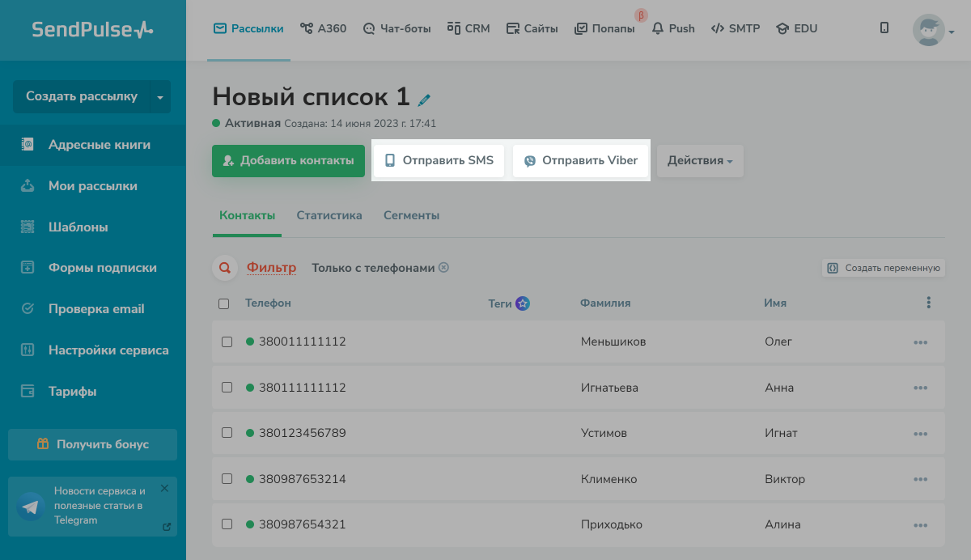Open the user avatar account menu
Image resolution: width=971 pixels, height=560 pixels.
[x=933, y=31]
